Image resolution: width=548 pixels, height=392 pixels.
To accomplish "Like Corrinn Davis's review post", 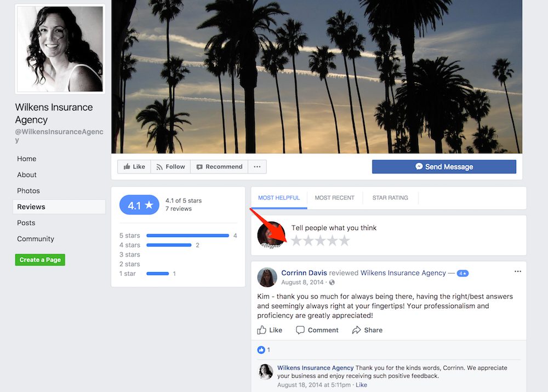I will click(x=270, y=330).
